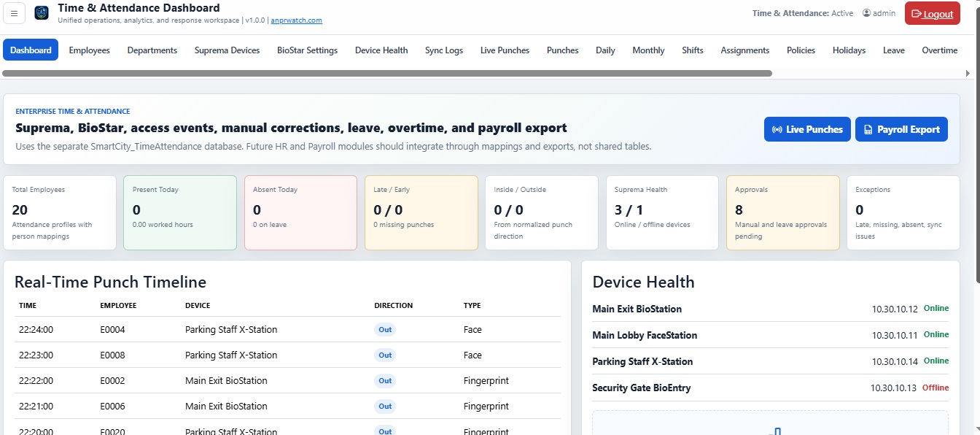Open the anprwatch.com link
The image size is (980, 435).
click(x=296, y=20)
